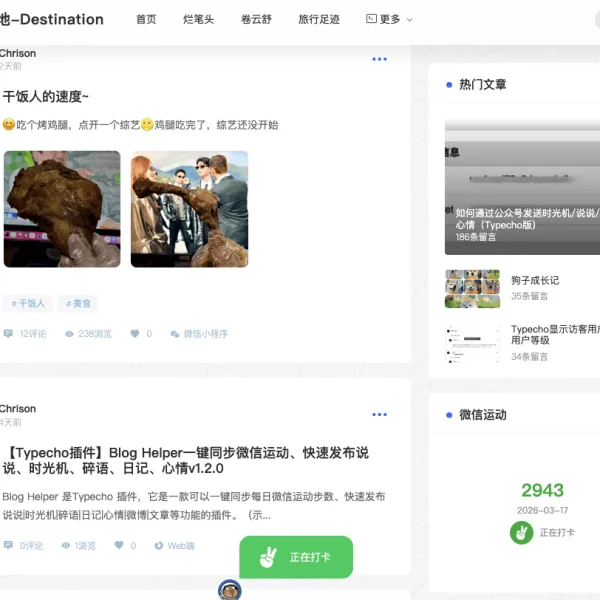Like the 干饭人的速度 post with heart icon
The height and width of the screenshot is (600, 600).
pyautogui.click(x=135, y=334)
